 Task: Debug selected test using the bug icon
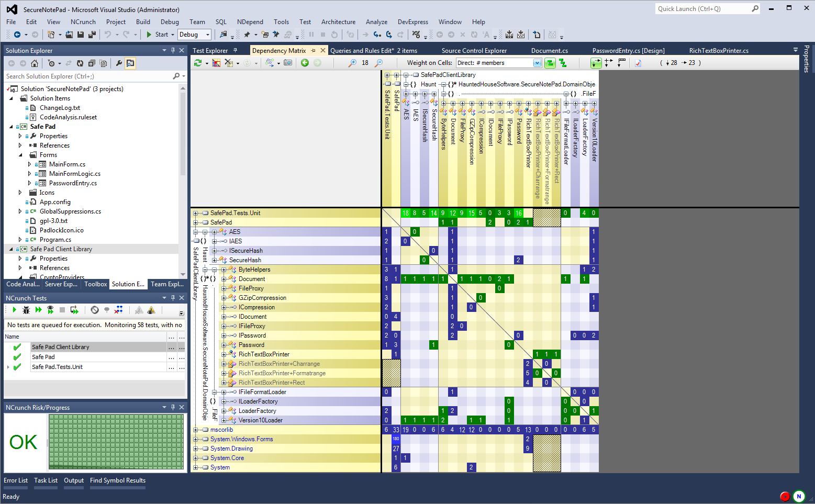click(x=26, y=309)
